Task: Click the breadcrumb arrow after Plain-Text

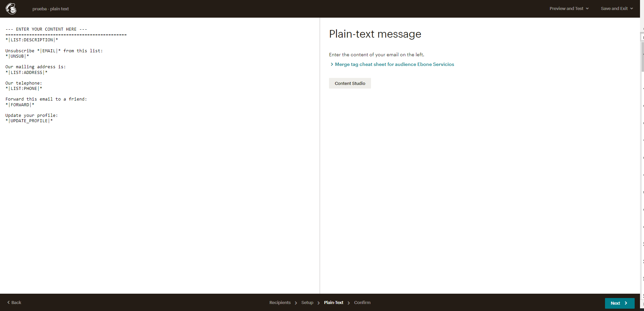Action: coord(349,303)
